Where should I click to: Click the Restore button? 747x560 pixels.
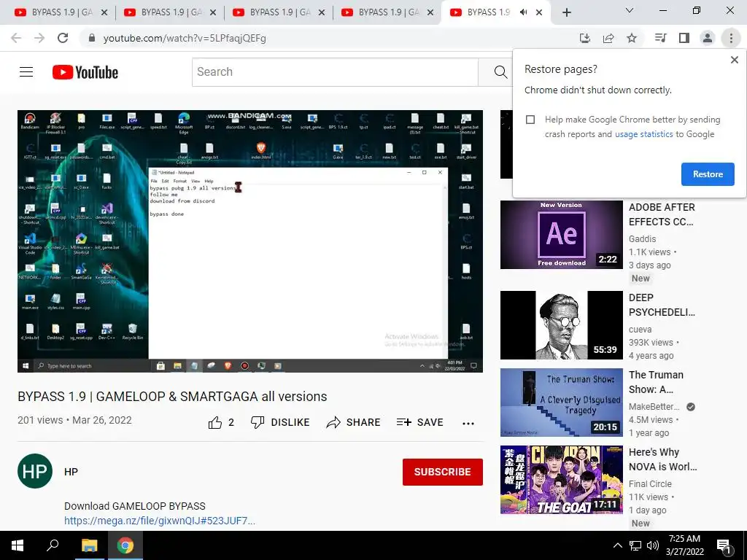click(708, 174)
